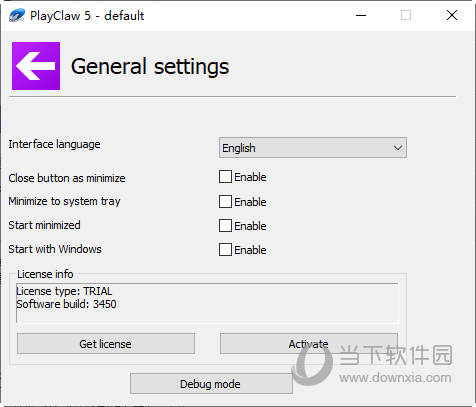
Task: Click the General settings heading
Action: pyautogui.click(x=150, y=66)
